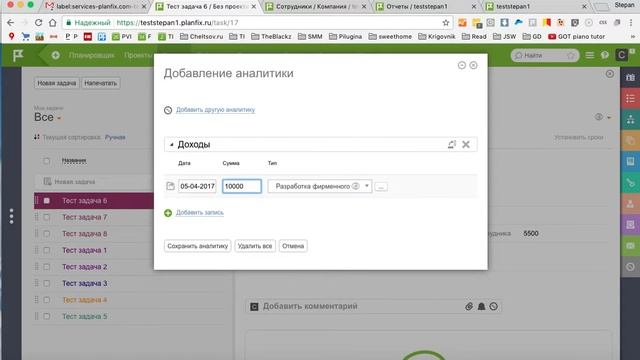The image size is (640, 360).
Task: Click the Найти search field
Action: [544, 55]
